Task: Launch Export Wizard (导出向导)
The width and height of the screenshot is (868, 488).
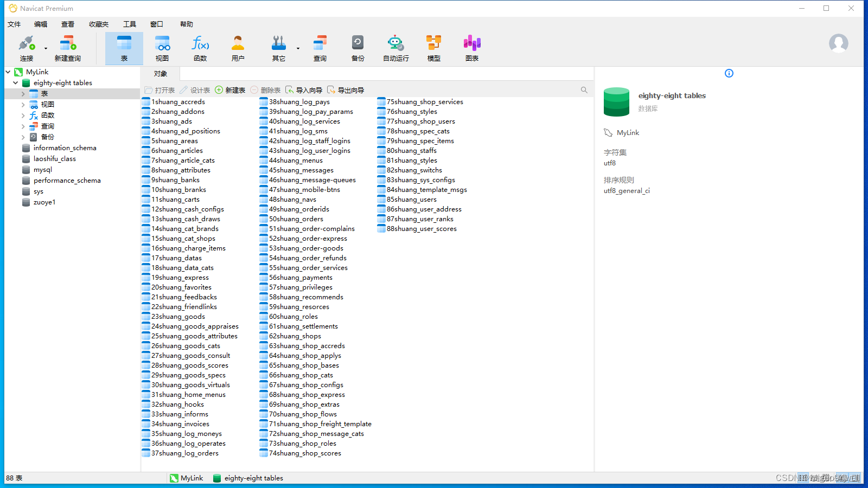Action: coord(346,90)
